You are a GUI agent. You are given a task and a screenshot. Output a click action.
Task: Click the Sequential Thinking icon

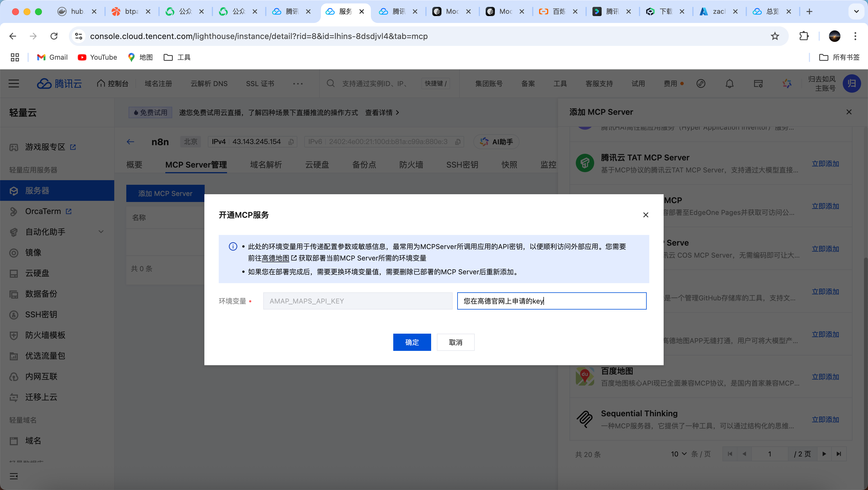click(585, 419)
